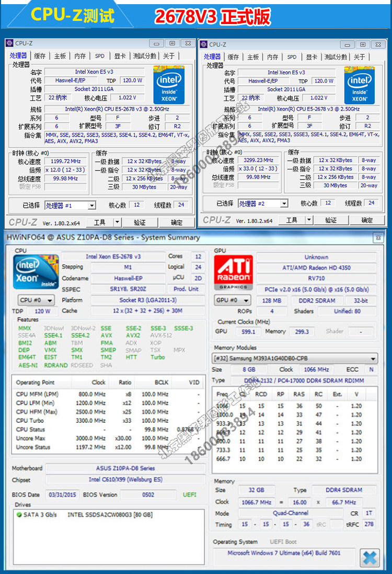The height and width of the screenshot is (574, 392).
Task: Click the drive entry INTEL SSDSA2CW080G3 [80 GB]
Action: coord(110,515)
